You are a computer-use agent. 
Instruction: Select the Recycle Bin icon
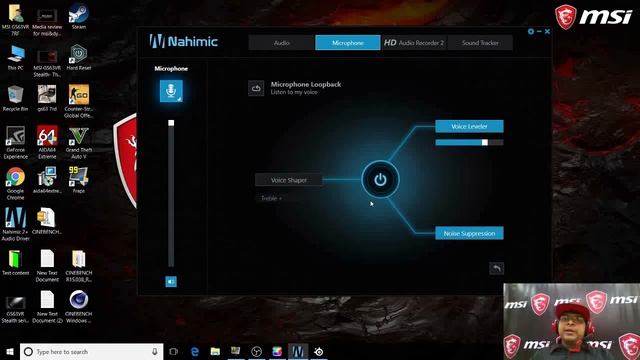[x=16, y=98]
